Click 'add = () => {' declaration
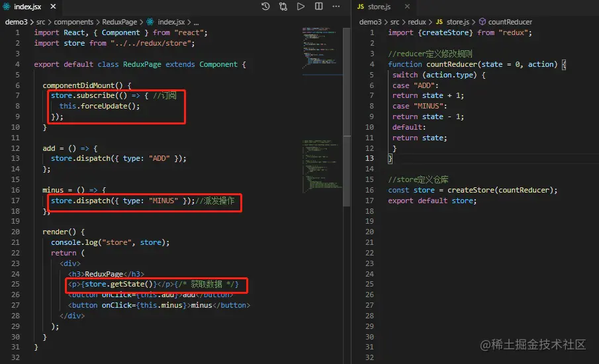This screenshot has width=599, height=364. 70,148
